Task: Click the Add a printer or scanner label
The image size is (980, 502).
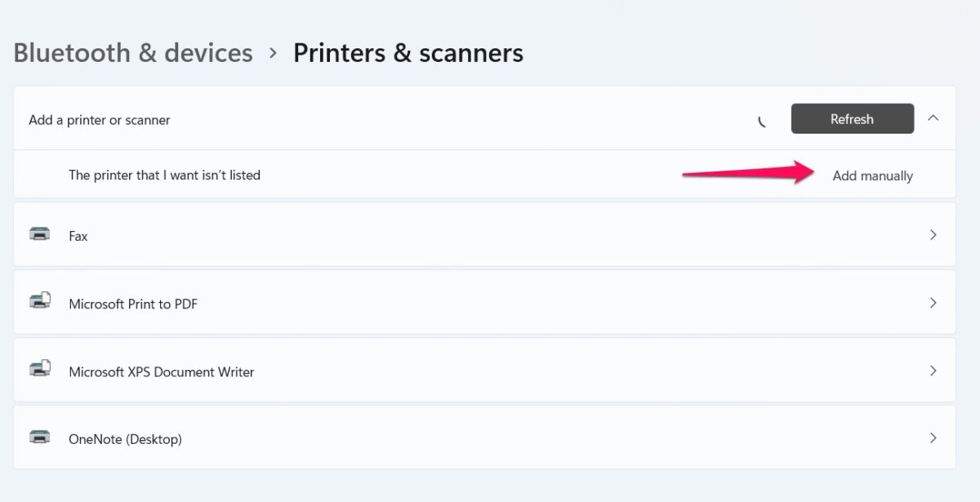Action: [x=100, y=120]
